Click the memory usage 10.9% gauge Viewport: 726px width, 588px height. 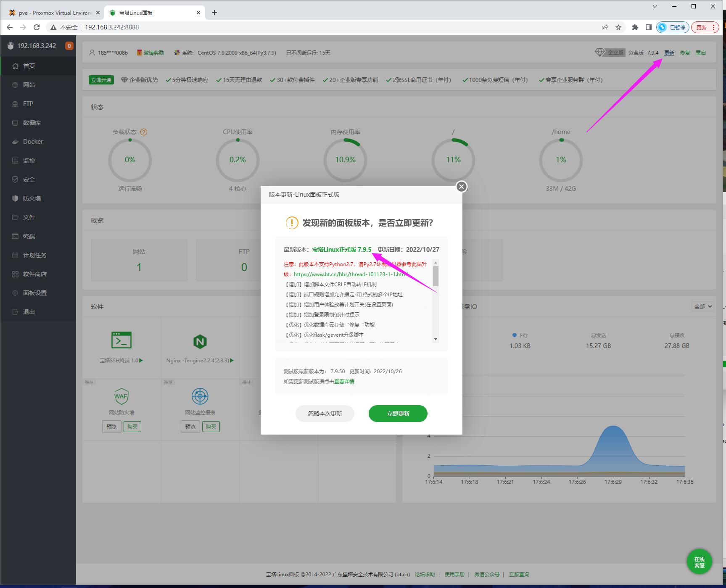click(345, 160)
